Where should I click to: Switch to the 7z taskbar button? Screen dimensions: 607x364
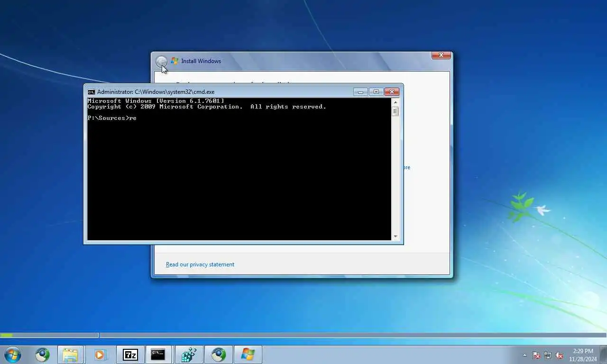130,355
